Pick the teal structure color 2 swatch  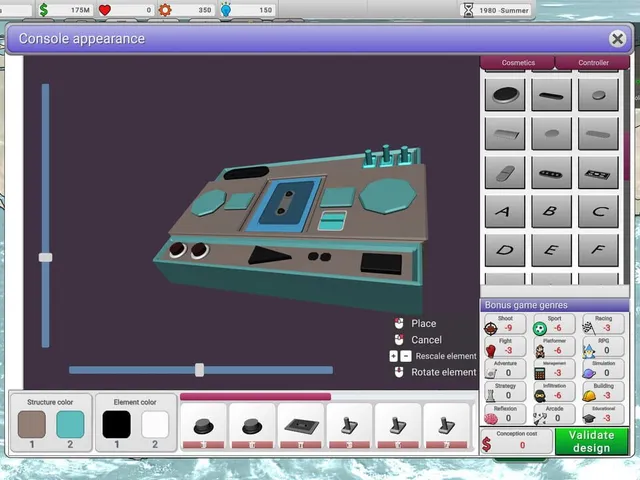tap(70, 424)
